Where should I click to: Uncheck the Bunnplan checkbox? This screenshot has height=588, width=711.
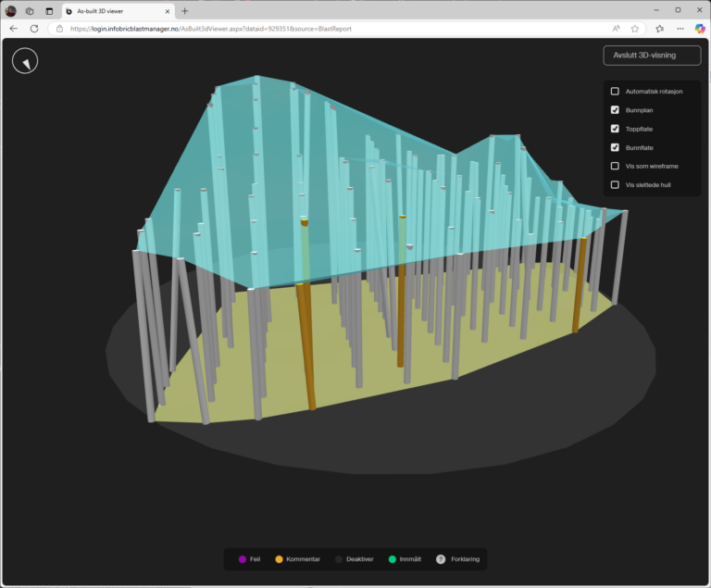(x=615, y=110)
